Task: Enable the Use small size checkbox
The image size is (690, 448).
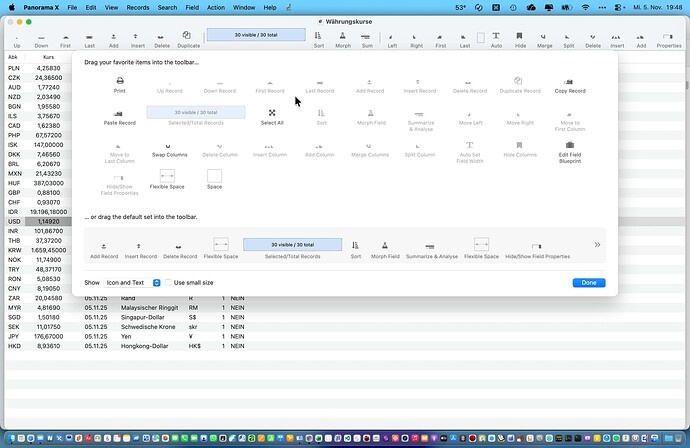Action: [167, 283]
